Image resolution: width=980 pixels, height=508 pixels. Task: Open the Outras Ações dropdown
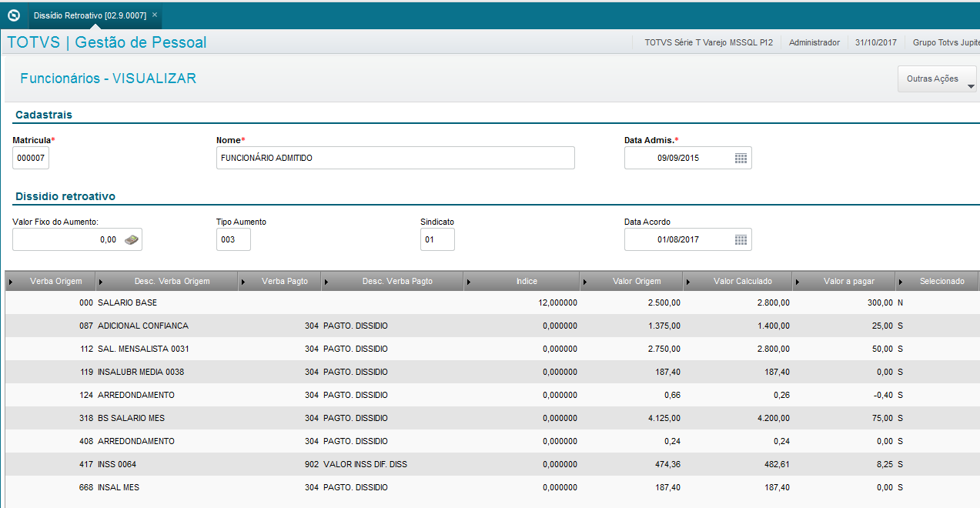point(937,79)
